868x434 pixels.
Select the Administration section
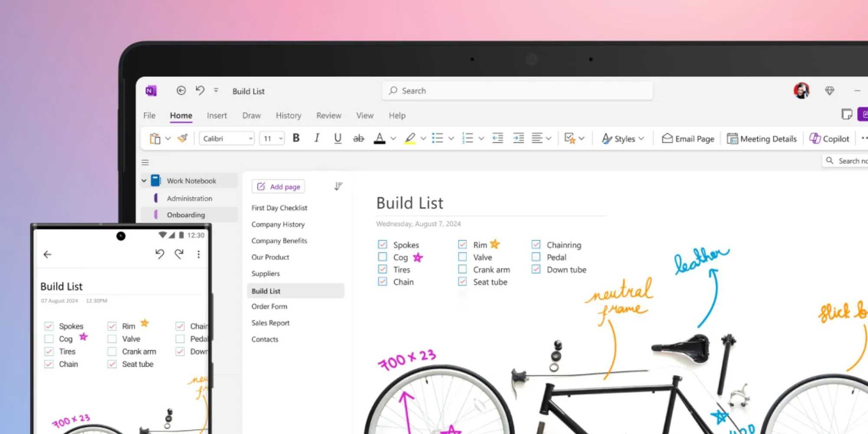pos(190,198)
